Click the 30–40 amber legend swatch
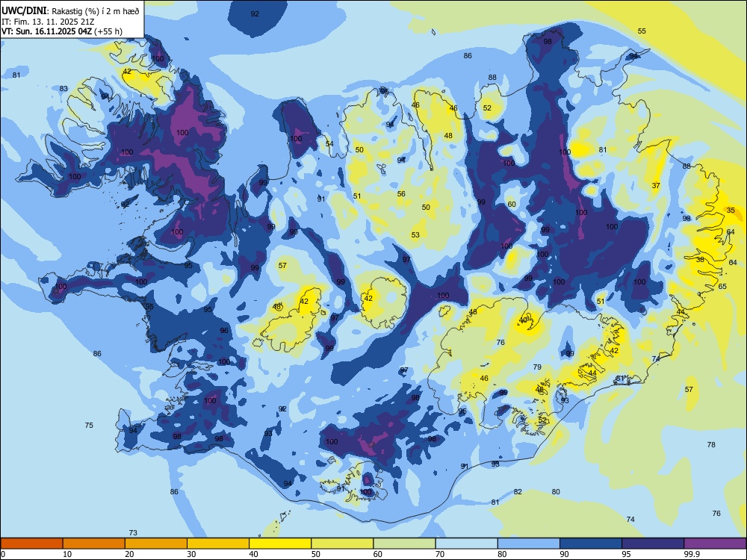747x560 pixels. pos(218,544)
